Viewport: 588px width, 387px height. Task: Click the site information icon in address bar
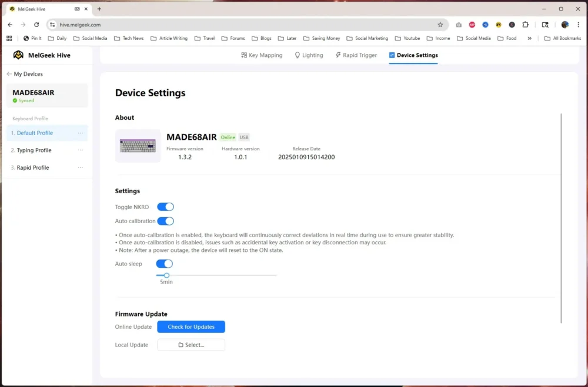[52, 25]
